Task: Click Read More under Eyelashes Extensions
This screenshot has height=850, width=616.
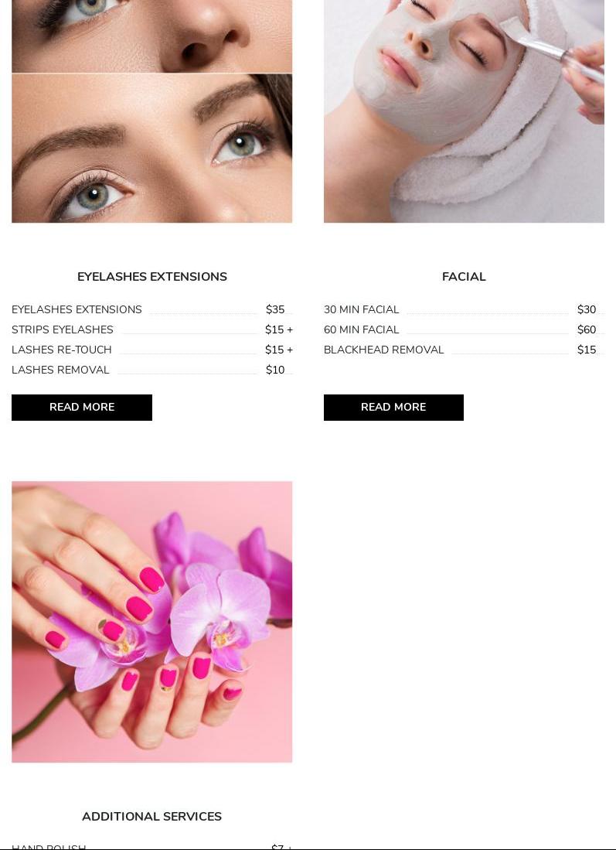Action: coord(82,407)
